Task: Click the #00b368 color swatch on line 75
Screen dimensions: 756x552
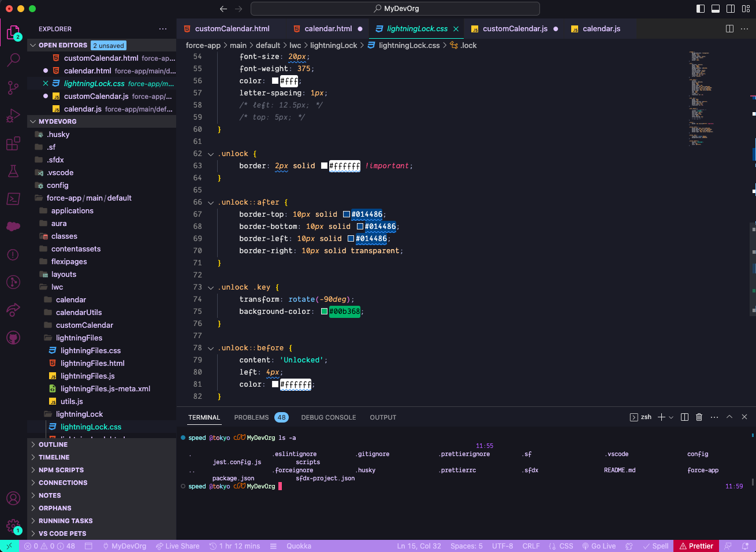Action: (324, 311)
